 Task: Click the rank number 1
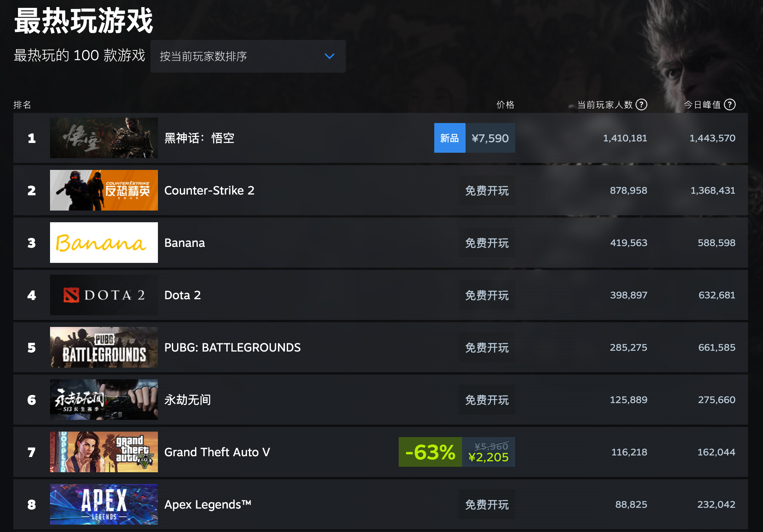point(32,138)
